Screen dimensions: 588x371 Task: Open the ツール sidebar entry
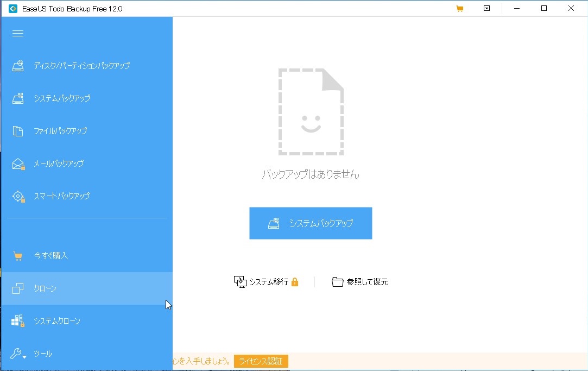[x=87, y=354]
